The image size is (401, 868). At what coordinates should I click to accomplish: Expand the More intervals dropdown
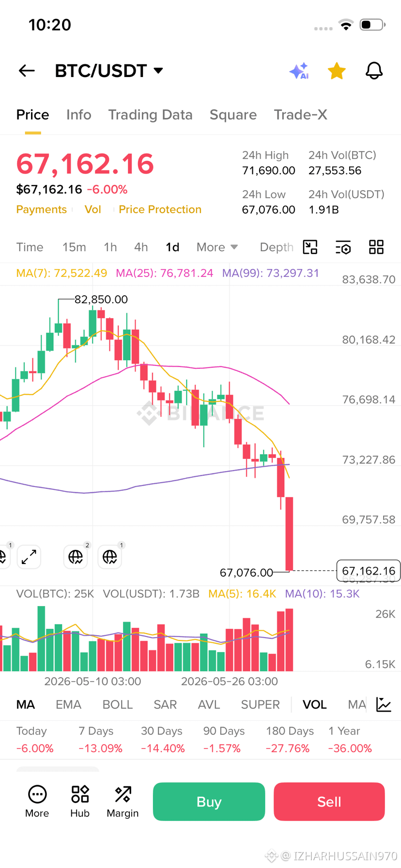[x=217, y=247]
